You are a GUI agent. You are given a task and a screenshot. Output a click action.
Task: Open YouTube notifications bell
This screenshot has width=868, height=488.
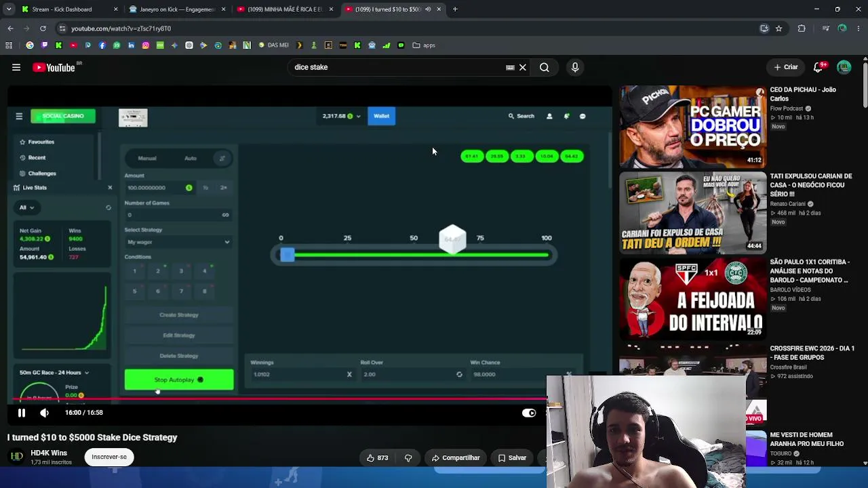(x=818, y=67)
